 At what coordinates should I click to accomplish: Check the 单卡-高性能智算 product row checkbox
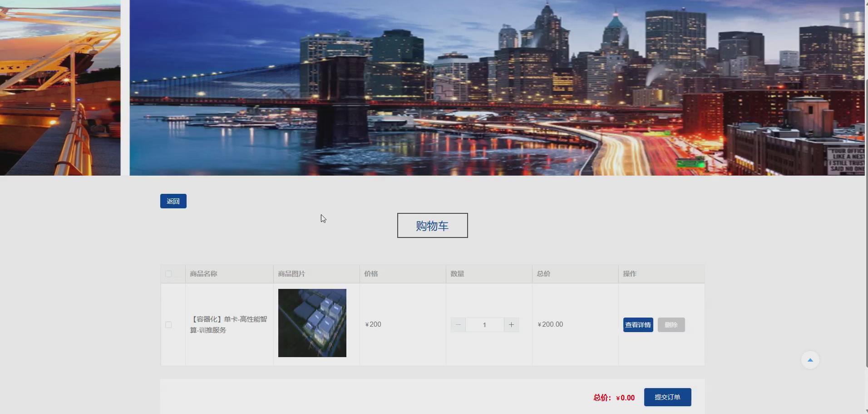[x=168, y=325]
